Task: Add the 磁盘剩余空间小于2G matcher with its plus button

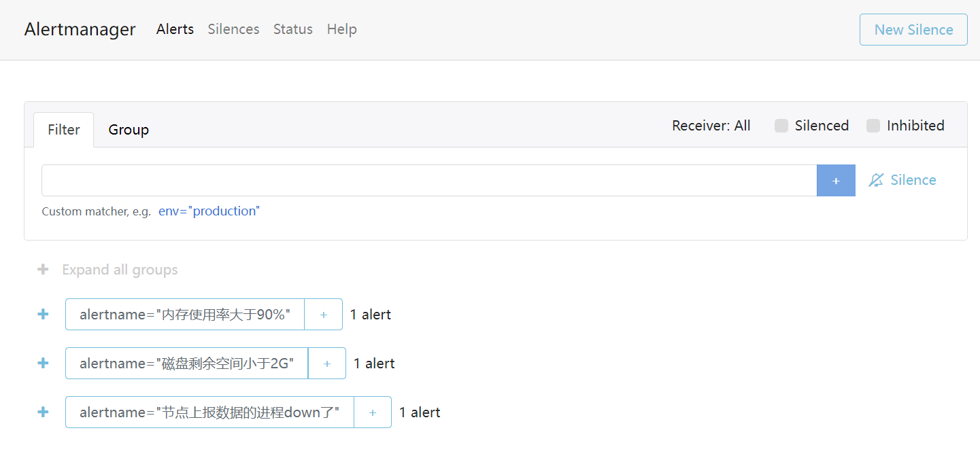Action: tap(327, 364)
